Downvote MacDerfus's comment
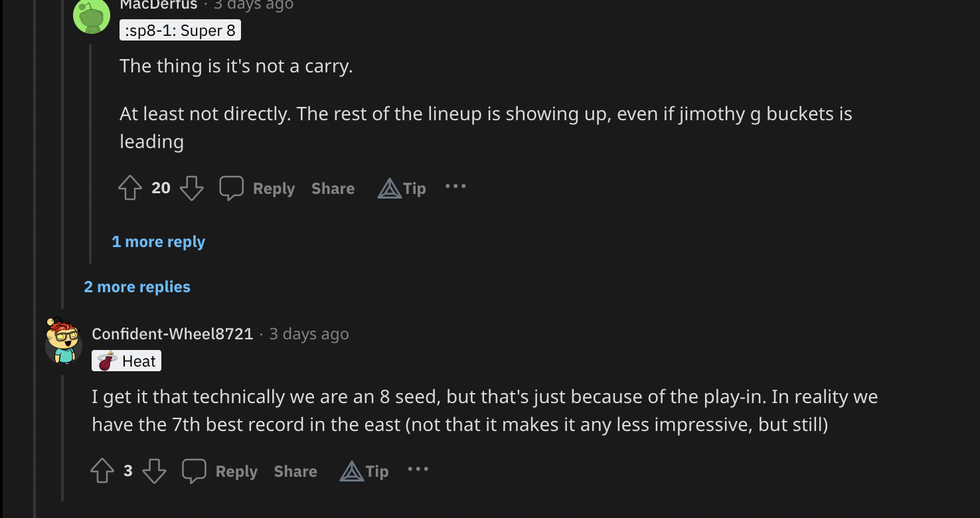 click(191, 188)
